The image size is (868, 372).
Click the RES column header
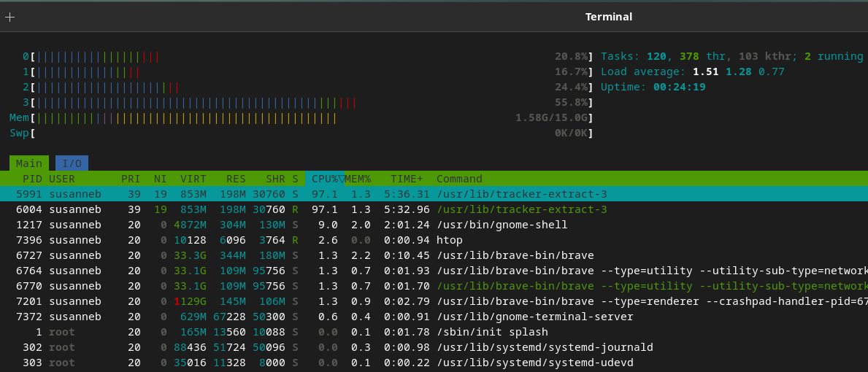point(236,179)
